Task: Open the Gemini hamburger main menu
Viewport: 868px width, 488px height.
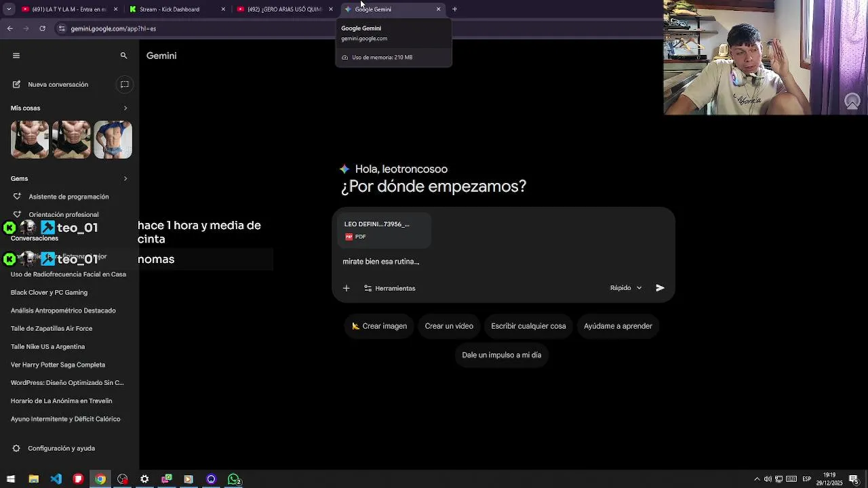Action: (16, 56)
